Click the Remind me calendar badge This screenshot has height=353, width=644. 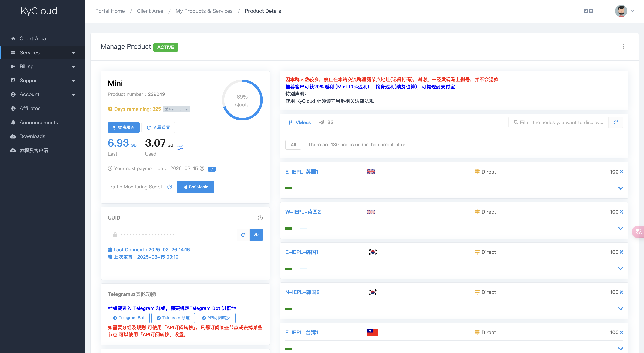pos(176,109)
